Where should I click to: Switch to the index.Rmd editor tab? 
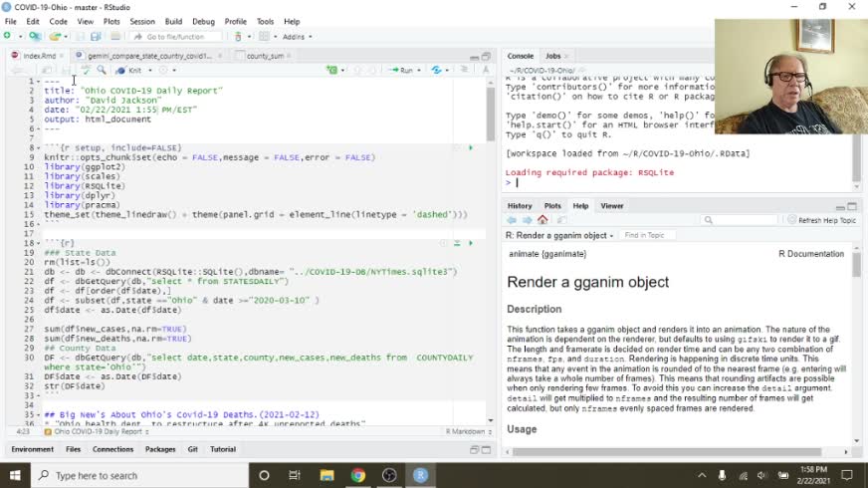point(39,56)
